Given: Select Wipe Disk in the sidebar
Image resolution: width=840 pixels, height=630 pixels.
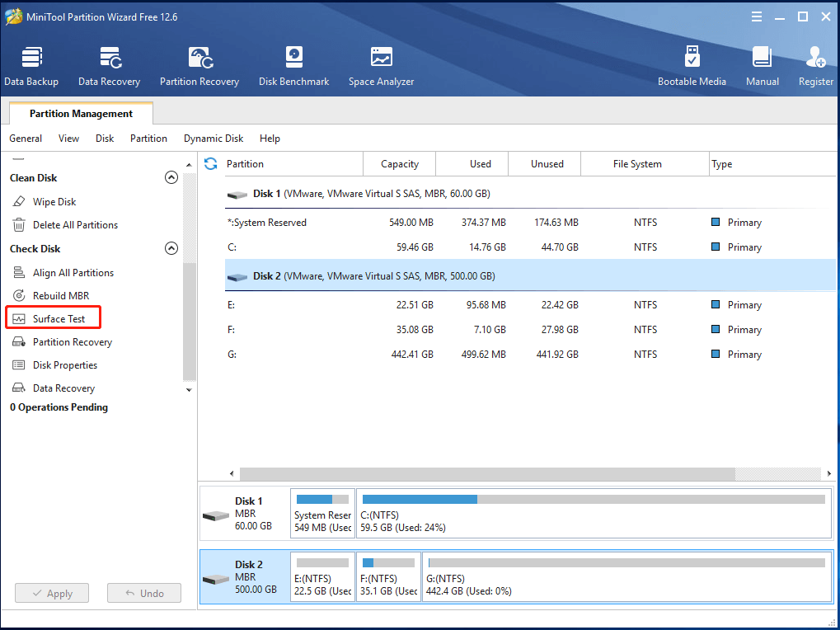Looking at the screenshot, I should tap(54, 201).
